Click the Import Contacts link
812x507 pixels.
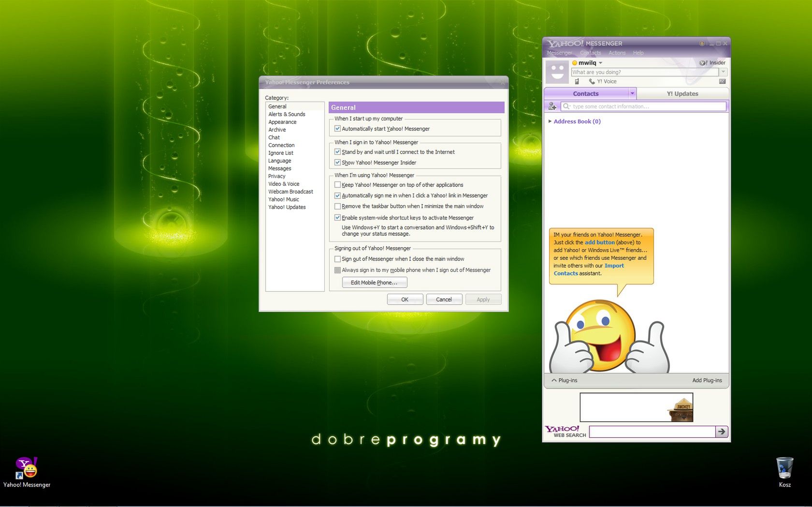589,269
